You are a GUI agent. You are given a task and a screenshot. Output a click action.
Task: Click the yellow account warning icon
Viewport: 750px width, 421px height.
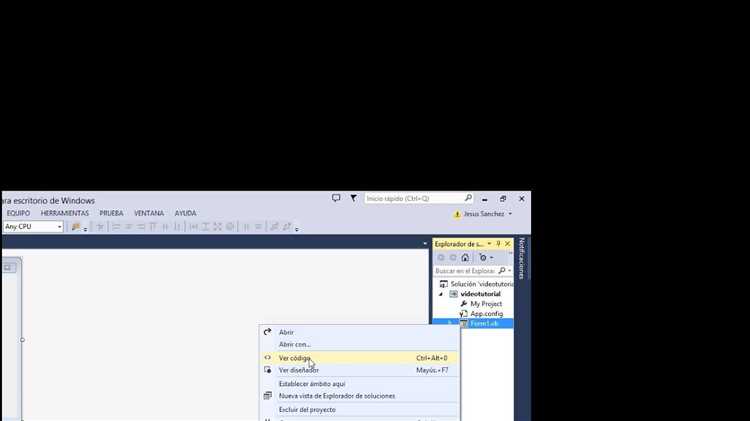pyautogui.click(x=457, y=214)
